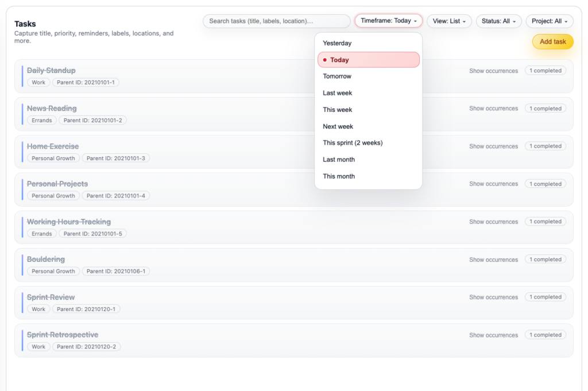Select Yesterday from timeframe menu
Image resolution: width=588 pixels, height=391 pixels.
[337, 43]
